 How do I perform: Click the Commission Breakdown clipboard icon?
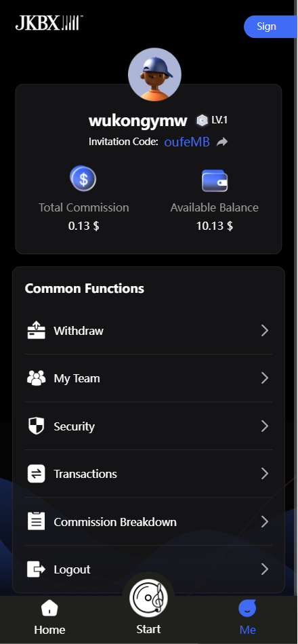[x=36, y=521]
